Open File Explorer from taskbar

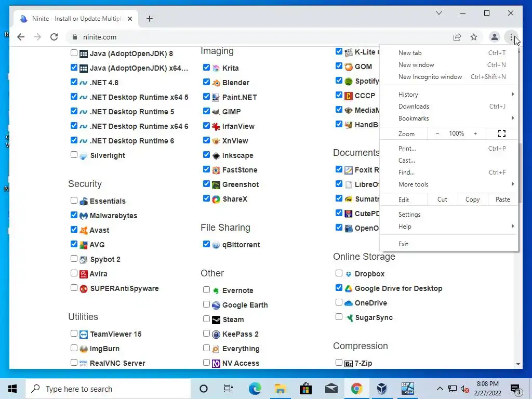point(280,389)
